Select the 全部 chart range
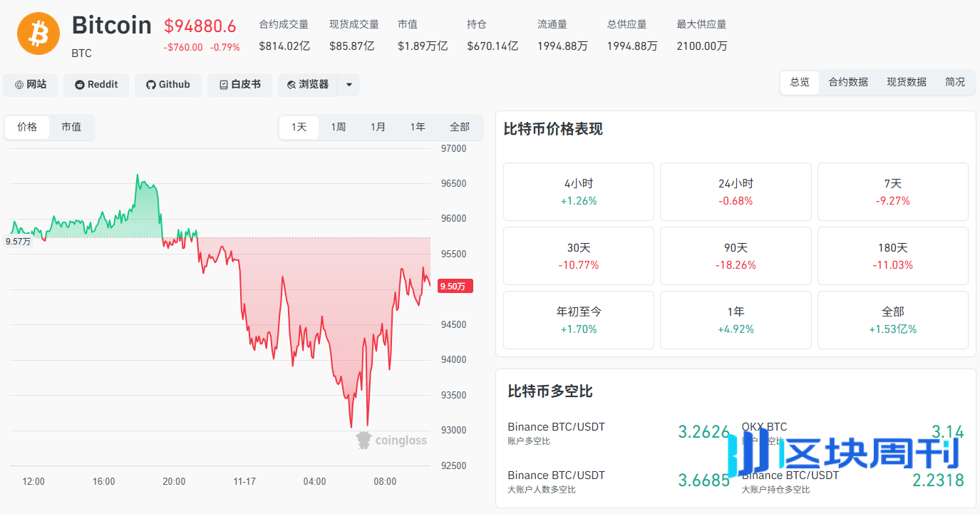Viewport: 980px width, 514px height. pos(460,127)
